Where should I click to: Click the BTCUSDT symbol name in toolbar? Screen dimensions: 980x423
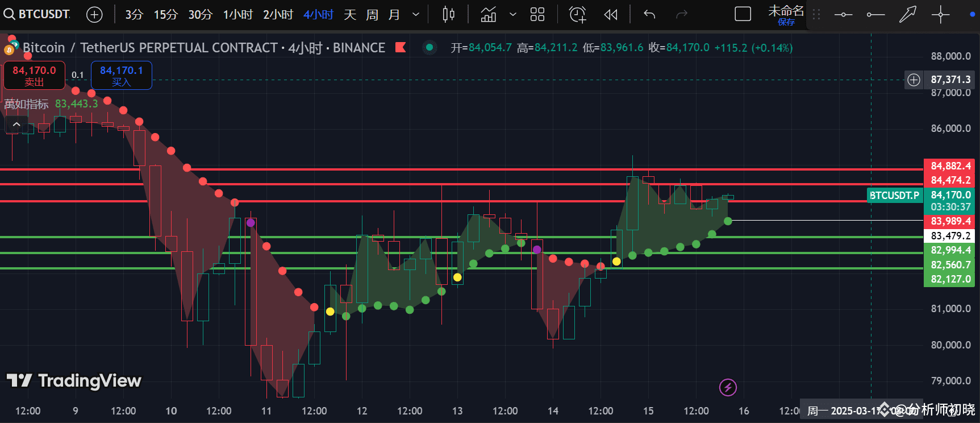[44, 14]
